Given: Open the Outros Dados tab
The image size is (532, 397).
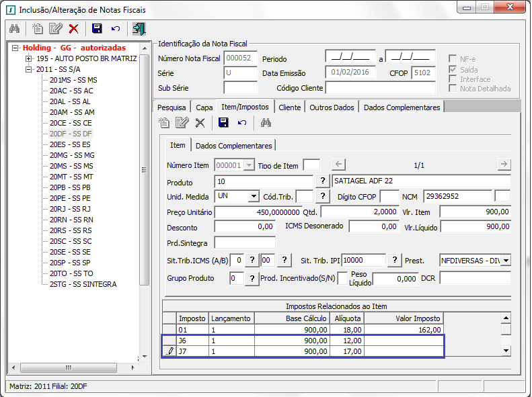Looking at the screenshot, I should (332, 107).
